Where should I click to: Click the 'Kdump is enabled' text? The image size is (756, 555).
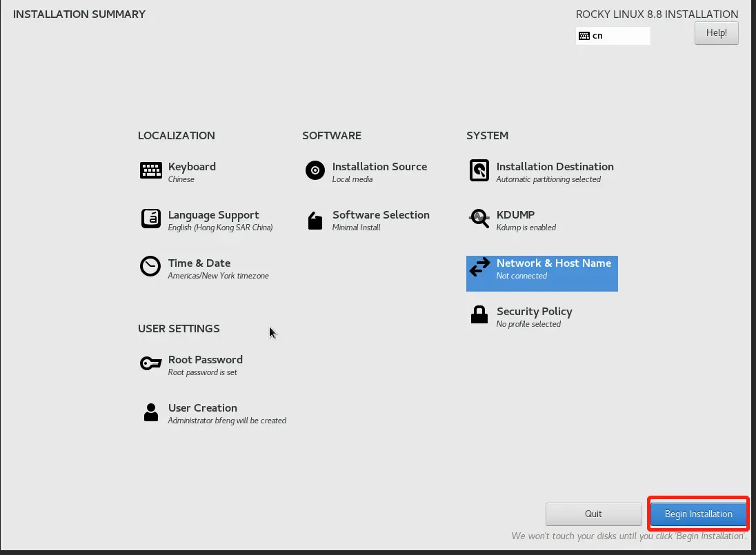pos(526,228)
